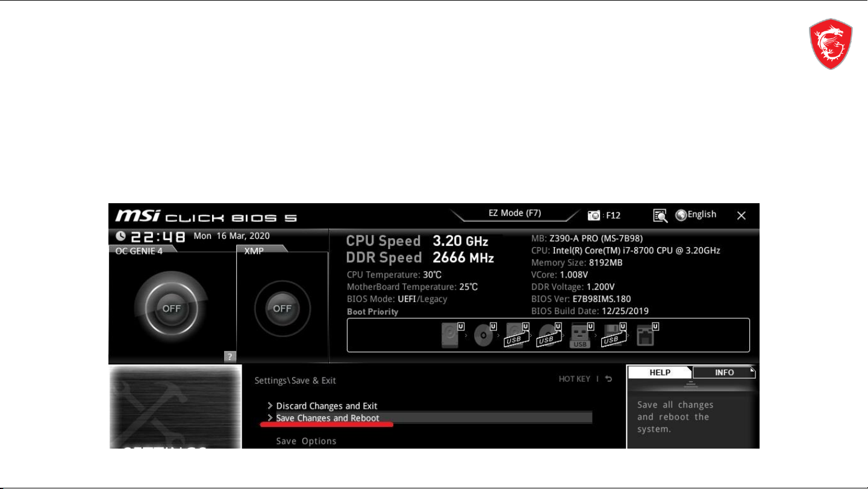The height and width of the screenshot is (489, 868).
Task: Click the HOT KEY button
Action: (x=575, y=379)
